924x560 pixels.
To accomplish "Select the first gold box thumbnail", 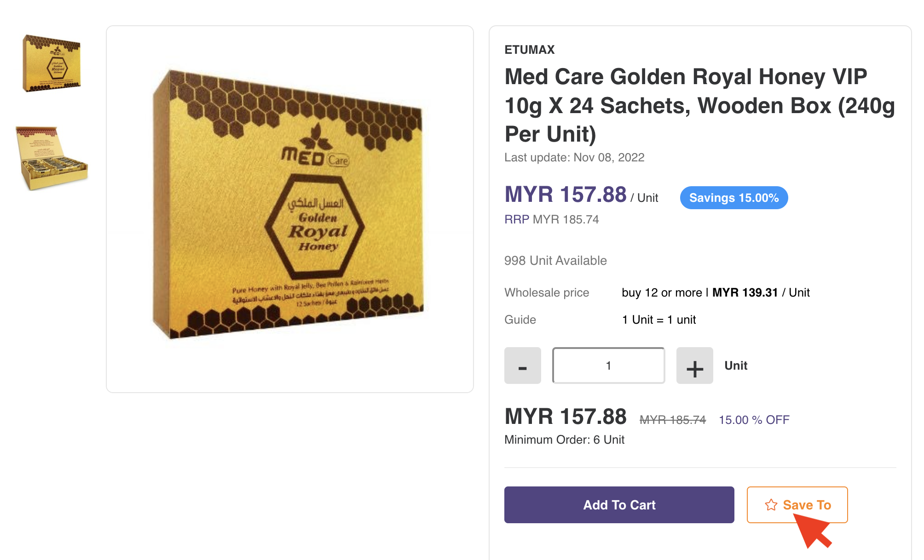I will click(52, 63).
